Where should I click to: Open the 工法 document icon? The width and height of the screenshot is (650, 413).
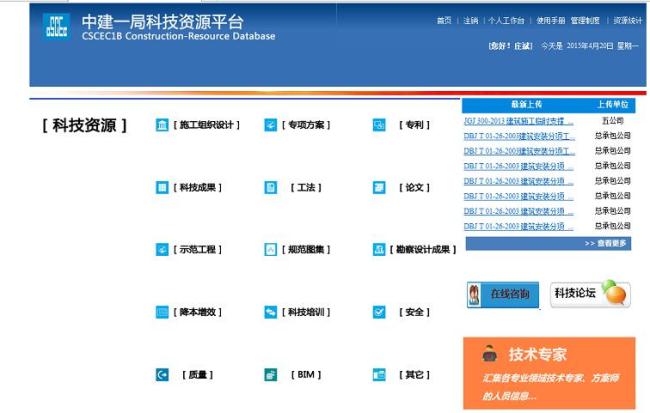pos(270,187)
